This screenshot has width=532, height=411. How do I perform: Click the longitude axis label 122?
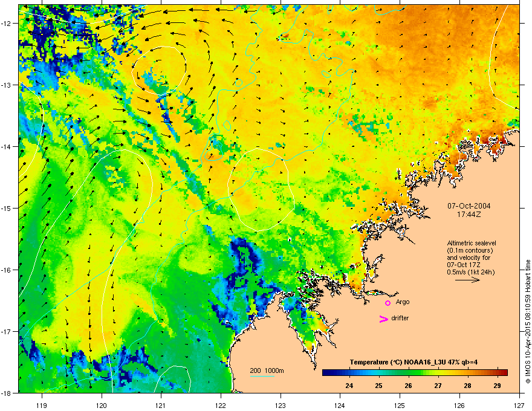pyautogui.click(x=221, y=405)
